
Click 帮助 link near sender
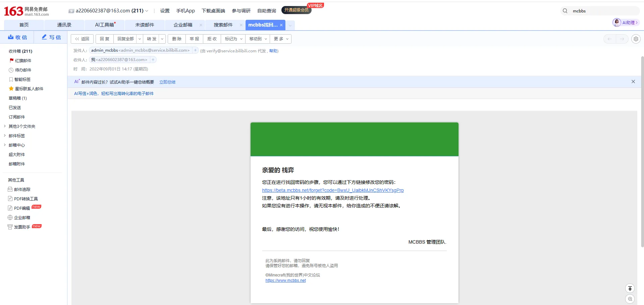coord(273,51)
